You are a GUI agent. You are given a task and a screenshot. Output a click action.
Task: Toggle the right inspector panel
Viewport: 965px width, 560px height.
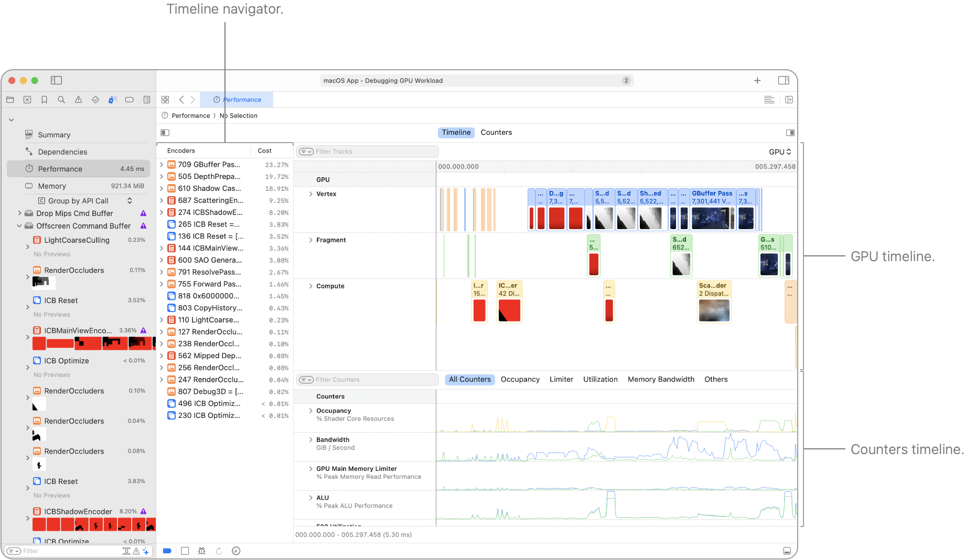(x=784, y=80)
